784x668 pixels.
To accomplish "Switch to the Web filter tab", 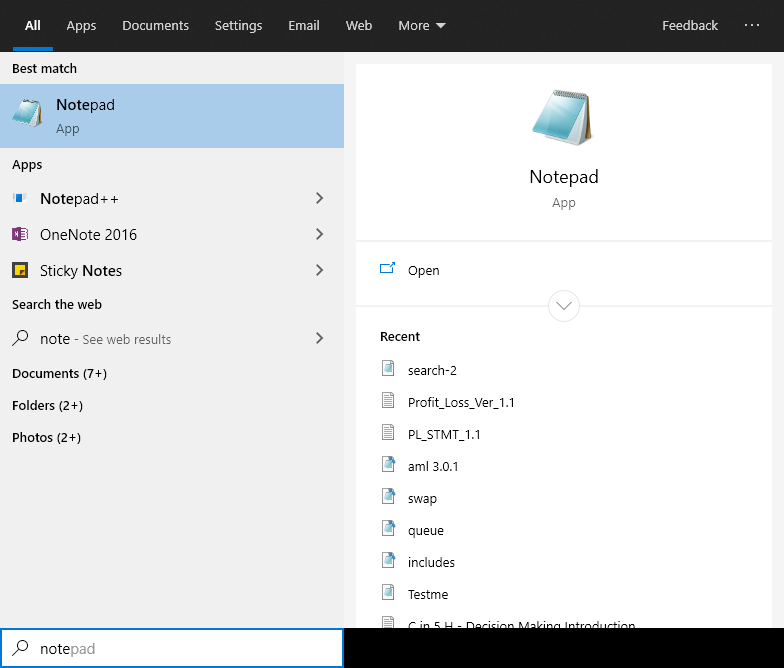I will coord(358,26).
